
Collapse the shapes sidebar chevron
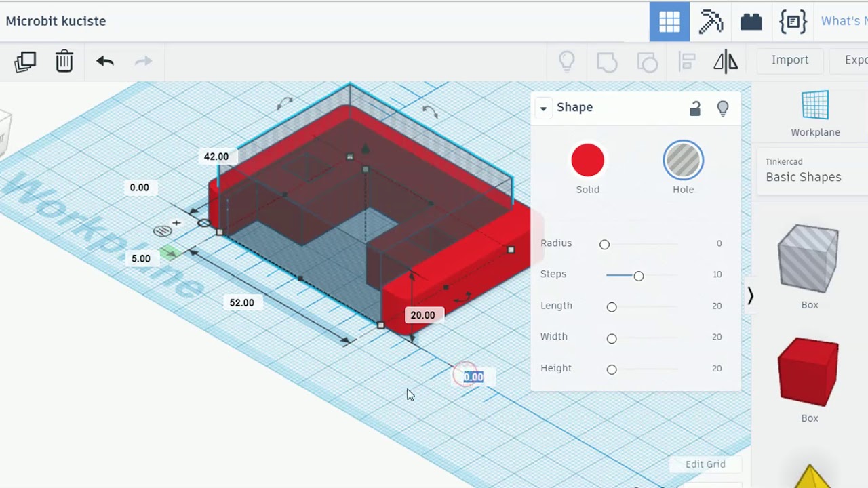[750, 296]
